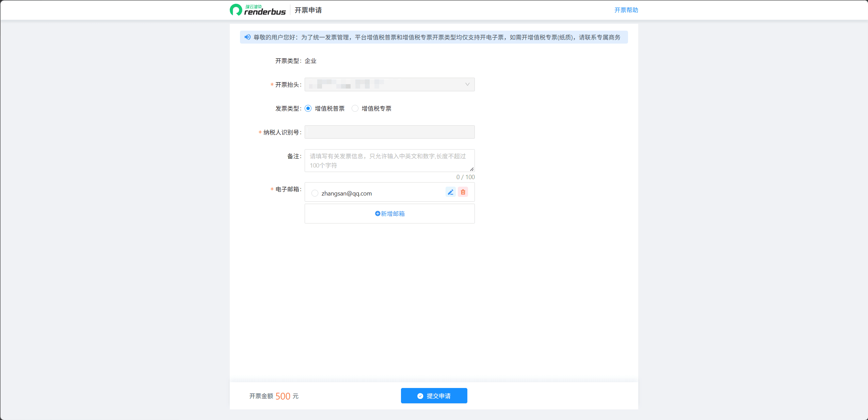
Task: Open the 开票帮助 link
Action: [x=626, y=10]
